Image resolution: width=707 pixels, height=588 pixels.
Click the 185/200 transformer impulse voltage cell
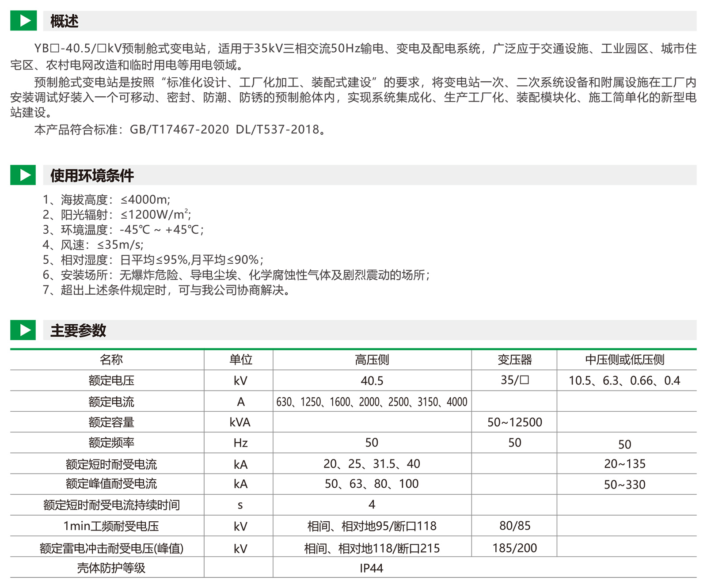click(514, 548)
